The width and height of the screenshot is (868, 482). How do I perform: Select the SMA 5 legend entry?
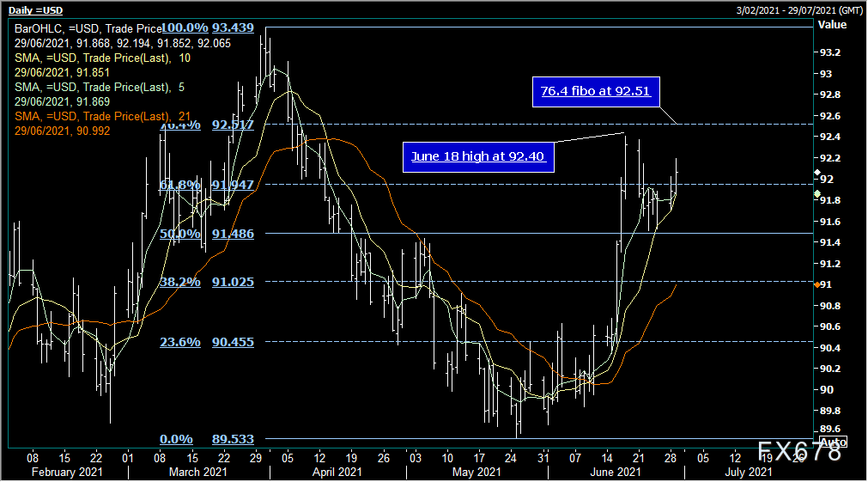tap(97, 88)
